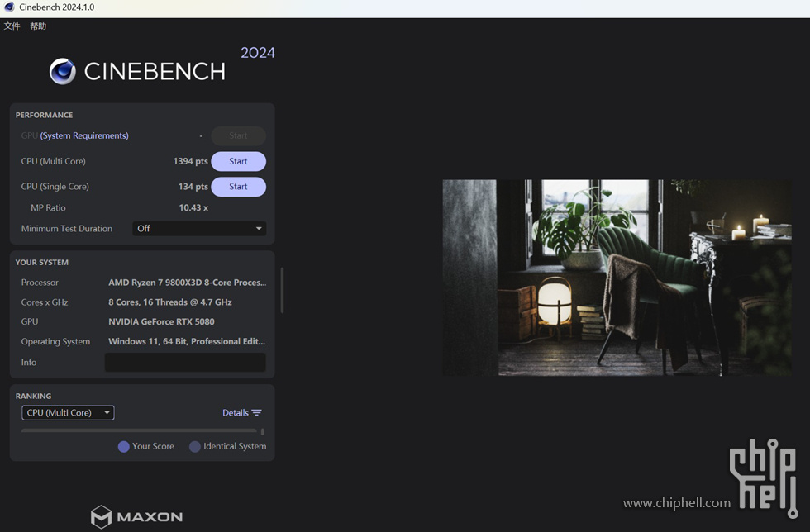Open ranking Details link
Image resolution: width=810 pixels, height=532 pixels.
236,413
